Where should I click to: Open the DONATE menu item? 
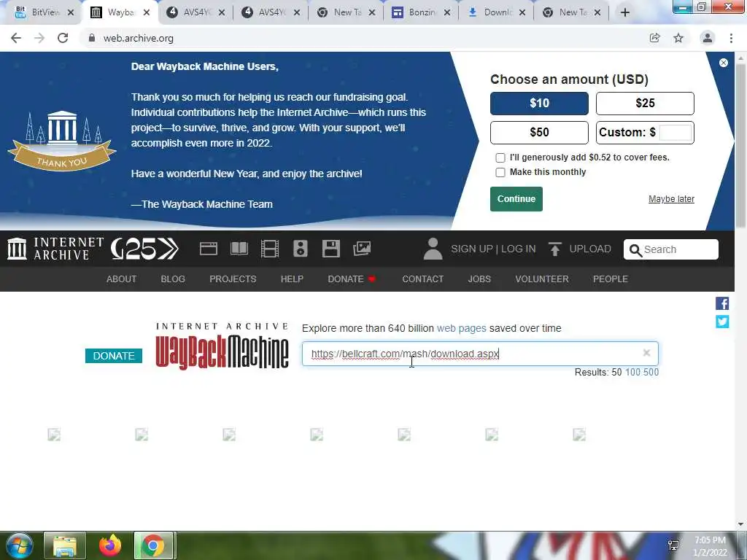coord(352,279)
